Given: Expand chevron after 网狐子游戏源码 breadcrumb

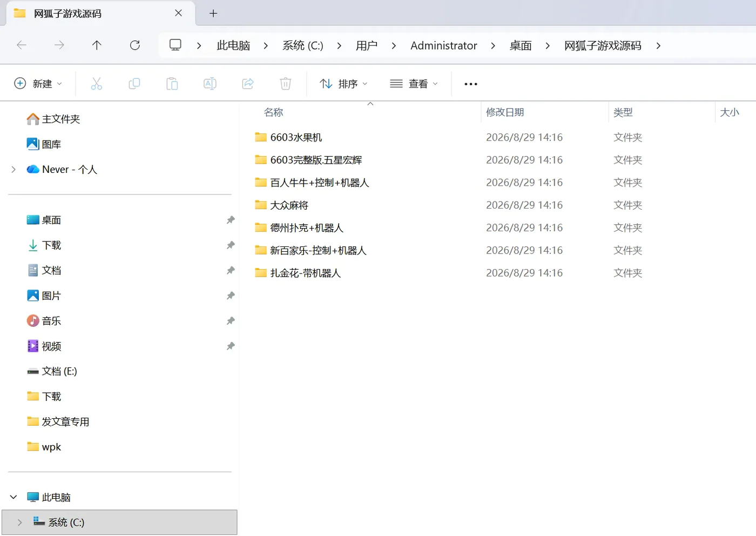Looking at the screenshot, I should [x=658, y=46].
